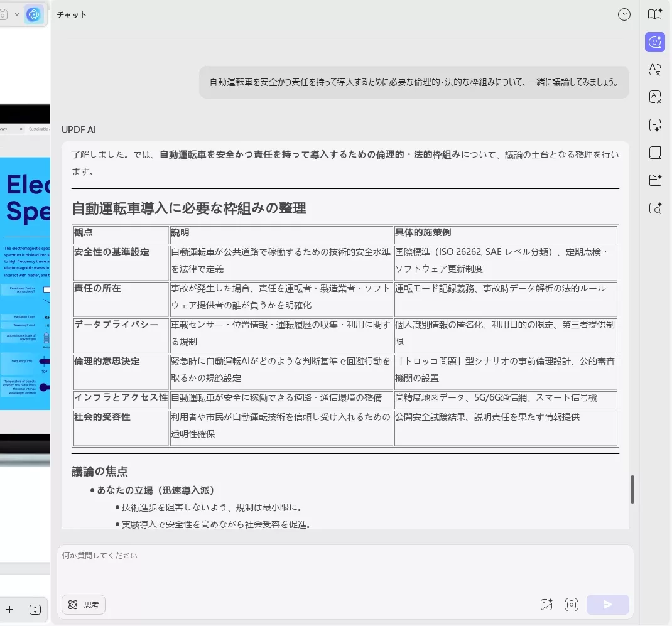Click the 観点 table header cell
This screenshot has height=626, width=672.
121,235
